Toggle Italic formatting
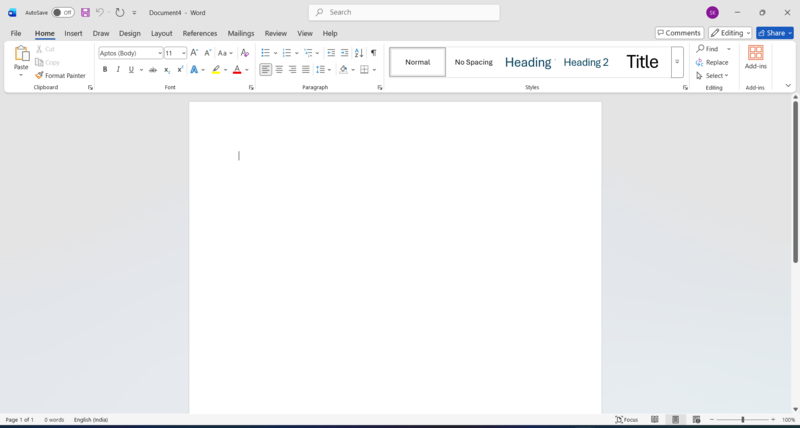 (x=118, y=70)
